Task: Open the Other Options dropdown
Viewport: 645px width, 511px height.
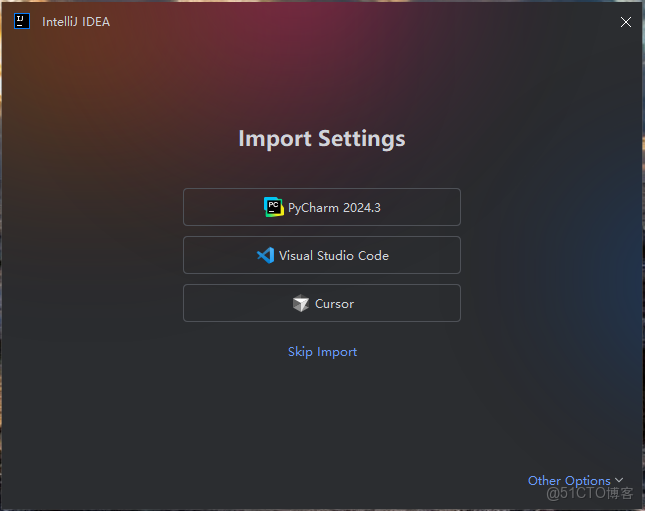Action: pos(574,481)
